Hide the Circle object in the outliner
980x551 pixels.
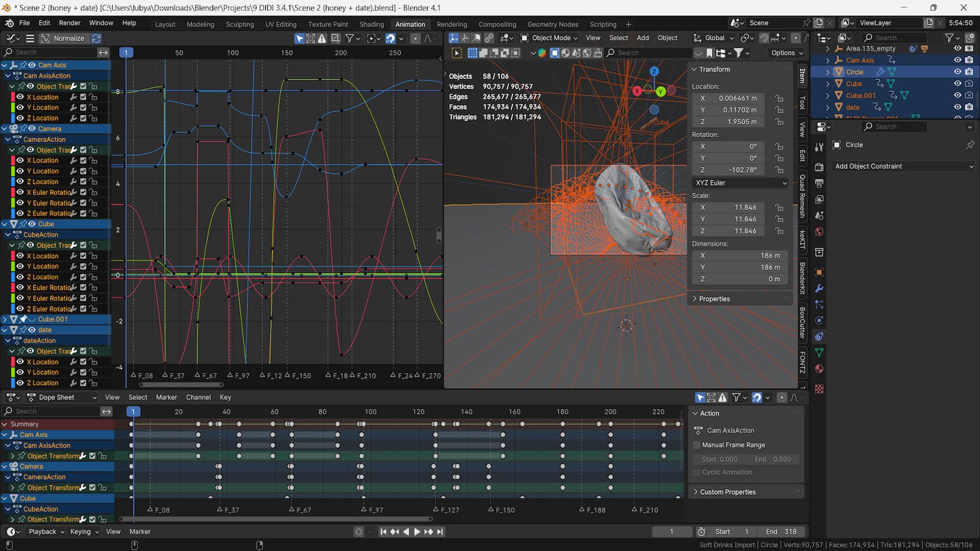pos(957,72)
